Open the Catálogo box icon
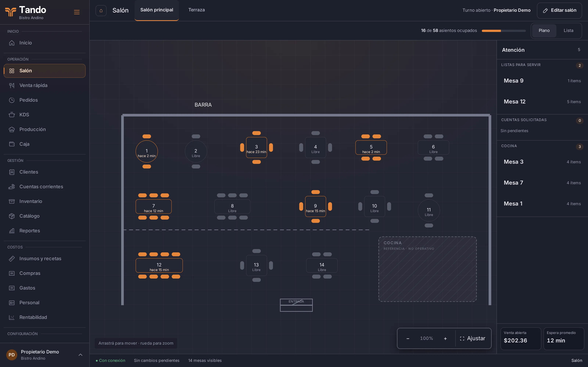Image resolution: width=588 pixels, height=367 pixels. tap(12, 216)
